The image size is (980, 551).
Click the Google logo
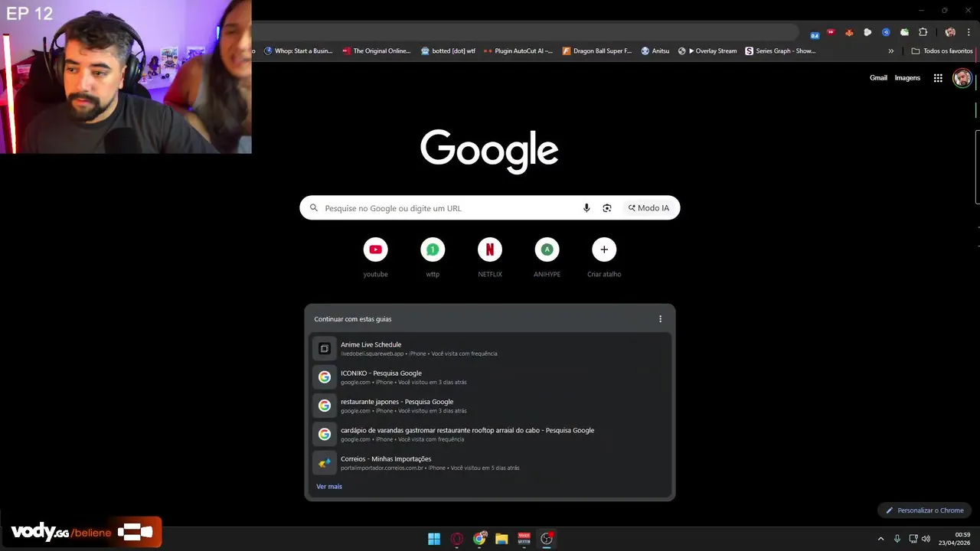pos(489,151)
